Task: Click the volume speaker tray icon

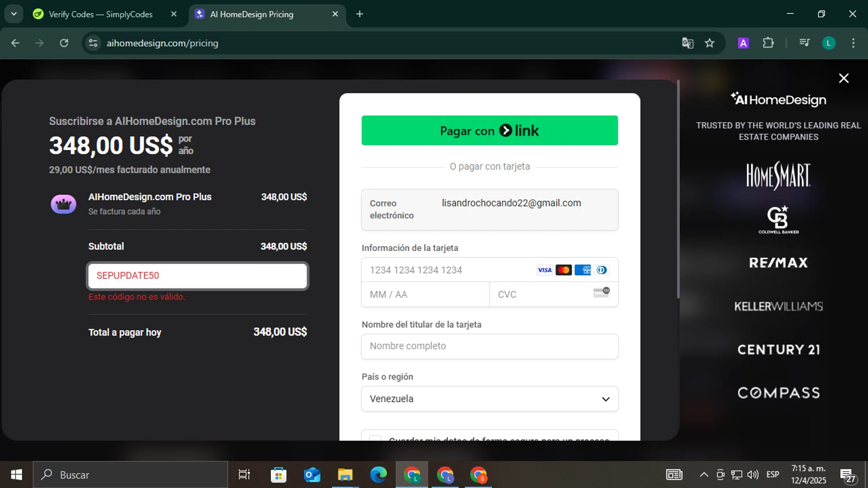Action: click(x=753, y=475)
